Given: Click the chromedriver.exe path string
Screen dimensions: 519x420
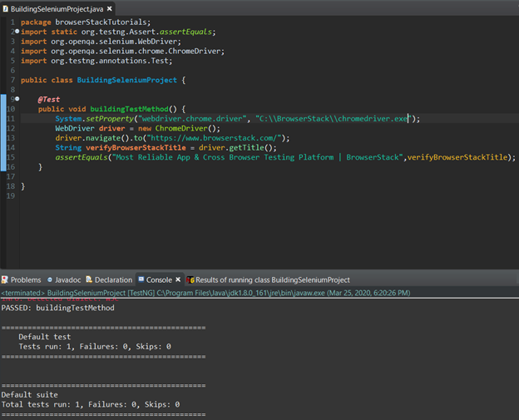Looking at the screenshot, I should (334, 118).
